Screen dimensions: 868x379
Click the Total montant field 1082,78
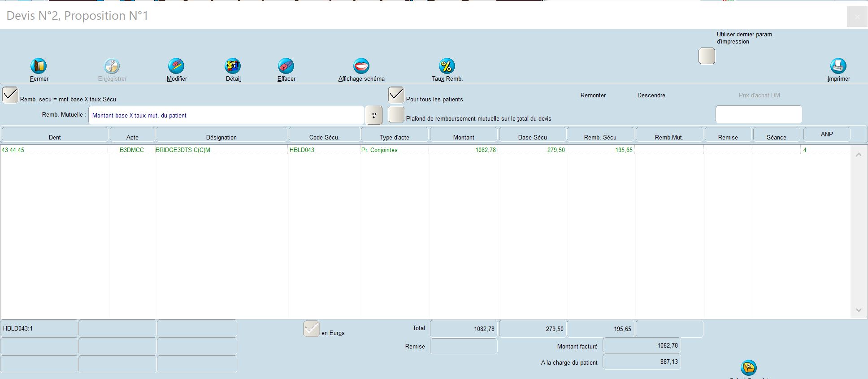464,329
